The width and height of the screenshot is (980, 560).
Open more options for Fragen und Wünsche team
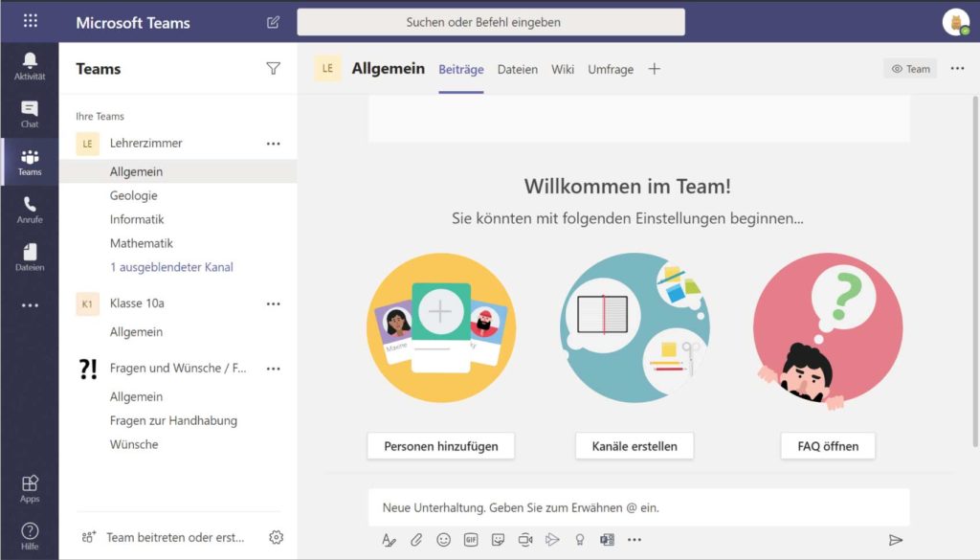(273, 369)
